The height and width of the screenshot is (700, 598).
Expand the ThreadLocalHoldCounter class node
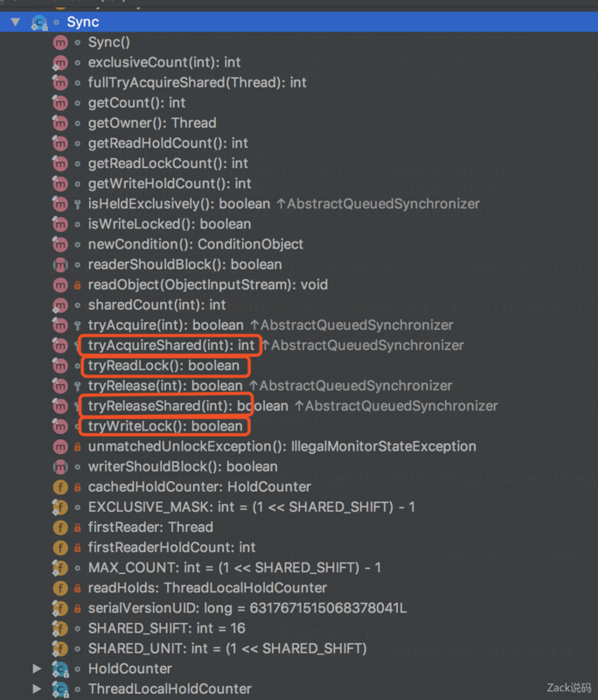pos(38,689)
